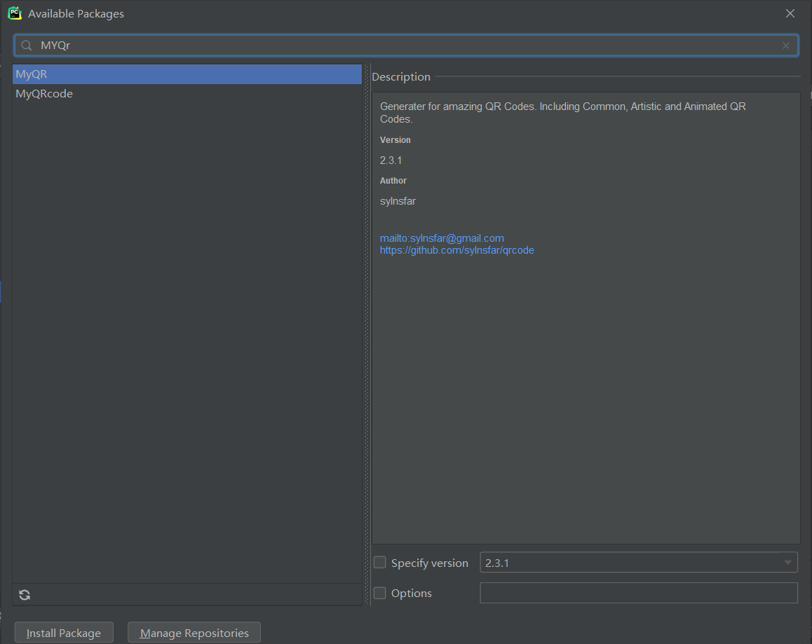
Task: Enable the Options checkbox
Action: coord(379,594)
